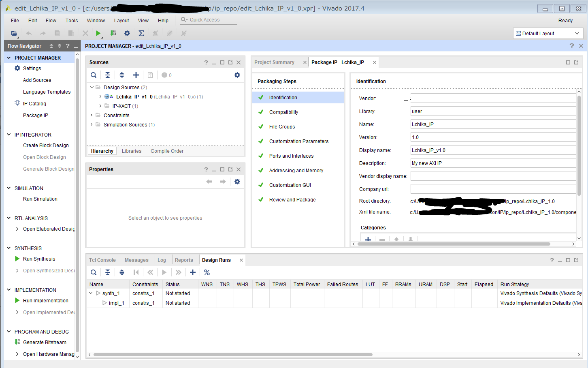Viewport: 588px width, 368px height.
Task: Click Generate Bitstream in navigator
Action: tap(45, 342)
